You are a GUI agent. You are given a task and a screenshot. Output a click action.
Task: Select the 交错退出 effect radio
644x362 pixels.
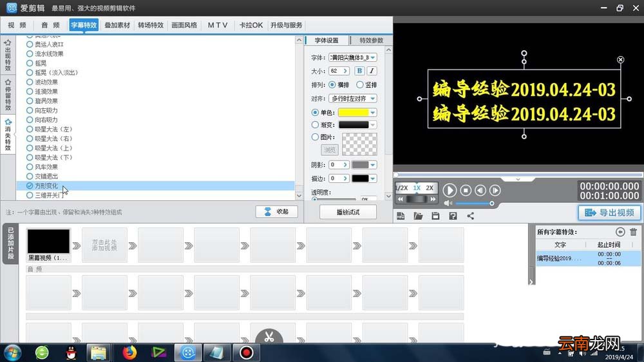coord(30,176)
